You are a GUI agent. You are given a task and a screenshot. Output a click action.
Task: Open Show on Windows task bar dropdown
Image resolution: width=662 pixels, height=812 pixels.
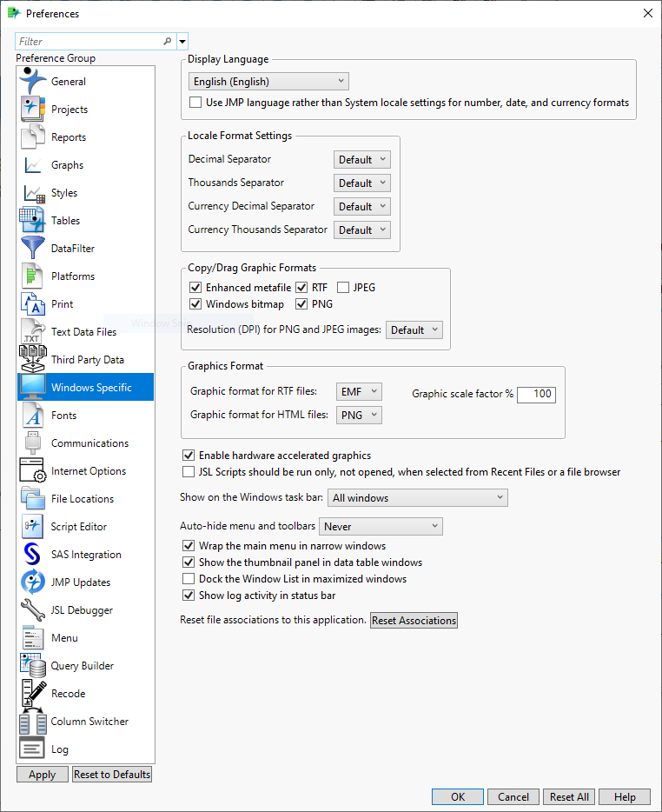pyautogui.click(x=418, y=497)
